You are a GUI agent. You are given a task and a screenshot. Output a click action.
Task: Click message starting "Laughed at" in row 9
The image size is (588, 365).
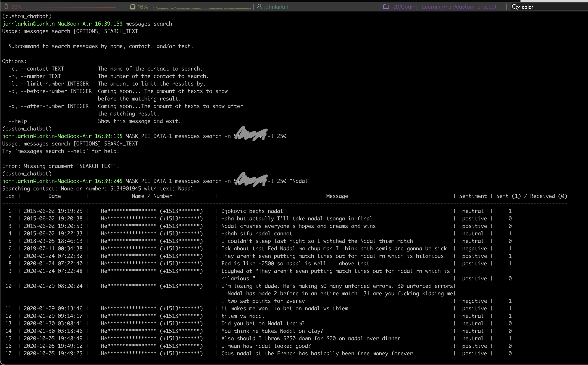point(335,275)
